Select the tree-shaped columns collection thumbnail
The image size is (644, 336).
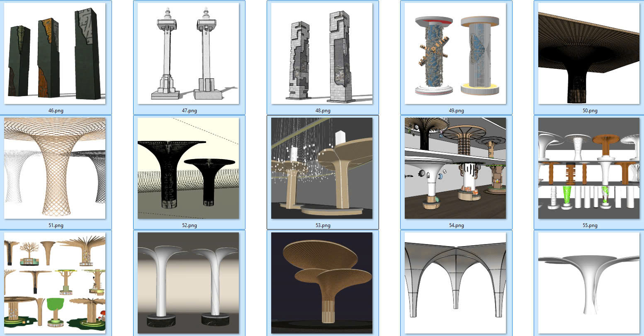pyautogui.click(x=55, y=283)
